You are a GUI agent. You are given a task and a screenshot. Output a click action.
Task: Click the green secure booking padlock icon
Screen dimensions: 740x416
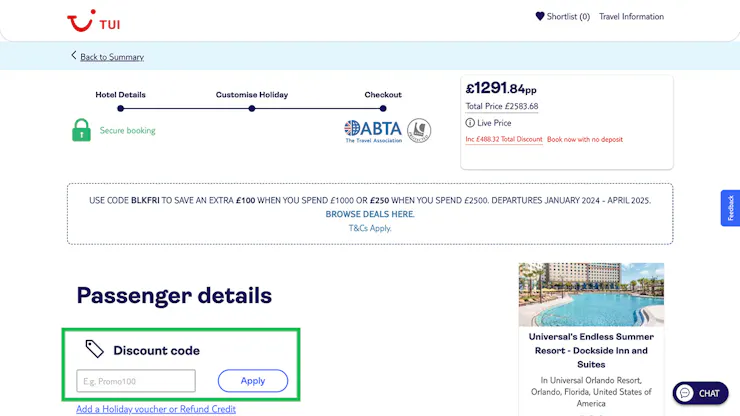point(81,130)
